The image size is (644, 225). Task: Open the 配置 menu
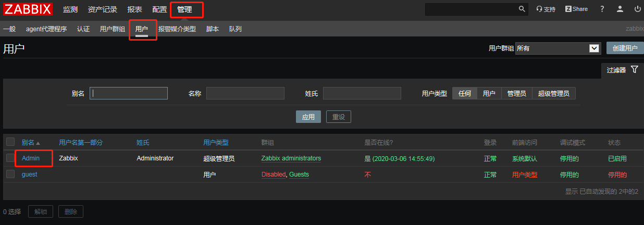[159, 9]
